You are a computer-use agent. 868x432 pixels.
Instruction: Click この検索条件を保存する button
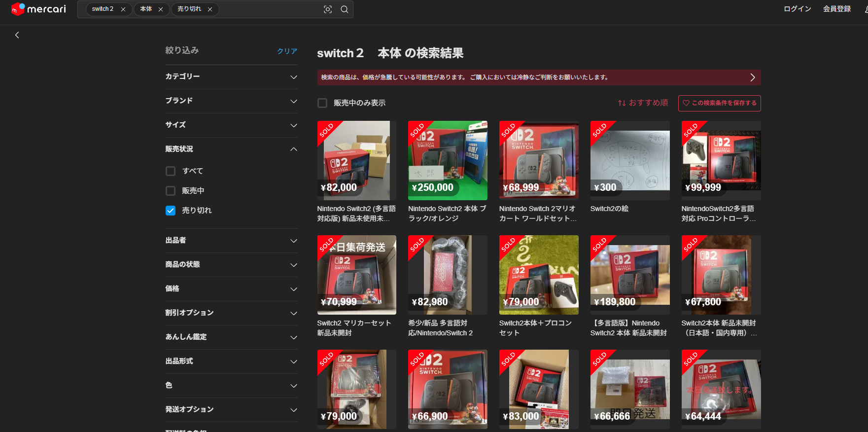tap(719, 103)
